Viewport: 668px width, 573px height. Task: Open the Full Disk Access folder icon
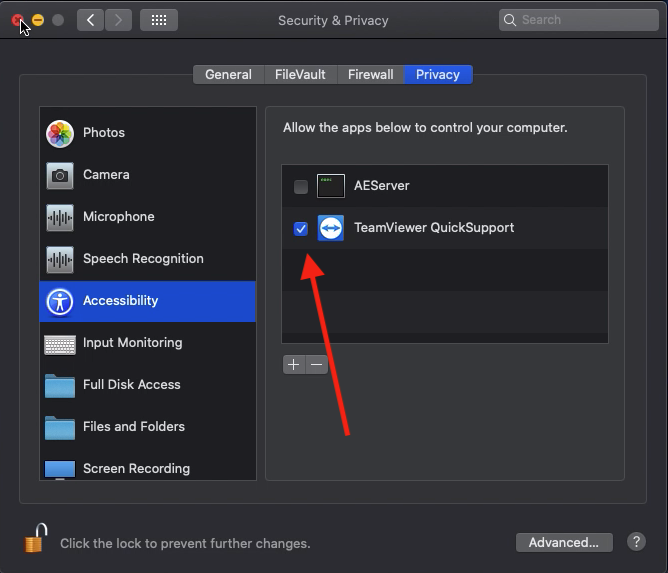tap(60, 385)
